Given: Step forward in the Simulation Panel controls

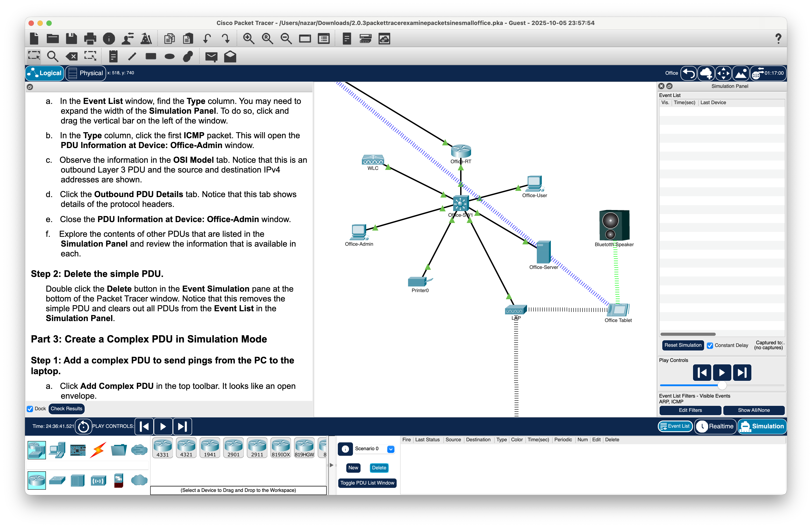Looking at the screenshot, I should [742, 373].
